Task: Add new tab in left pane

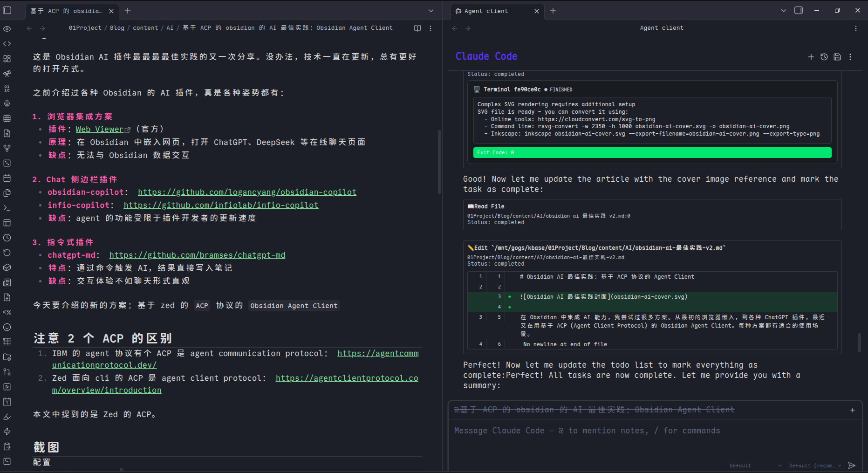Action: pyautogui.click(x=128, y=11)
